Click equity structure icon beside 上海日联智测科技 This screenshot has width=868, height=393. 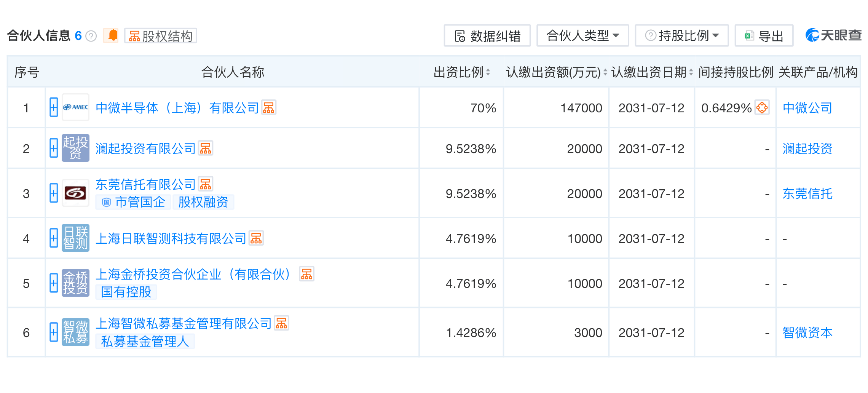[256, 238]
